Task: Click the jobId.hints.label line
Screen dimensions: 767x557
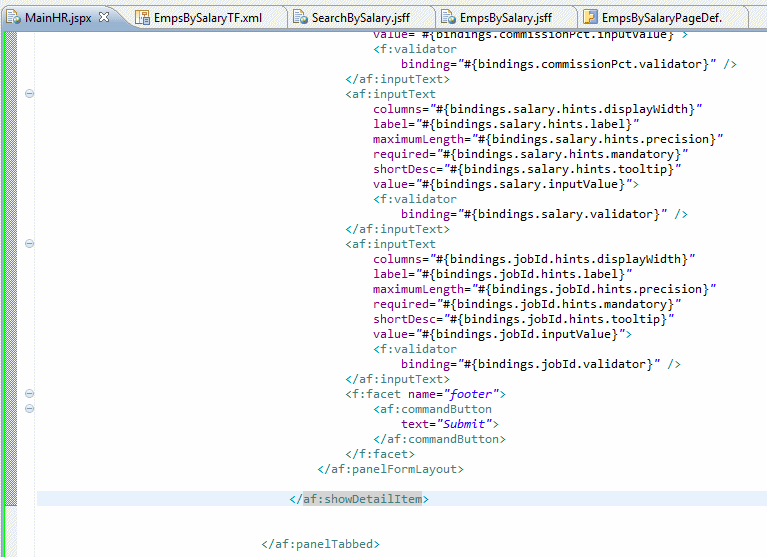Action: [x=502, y=274]
